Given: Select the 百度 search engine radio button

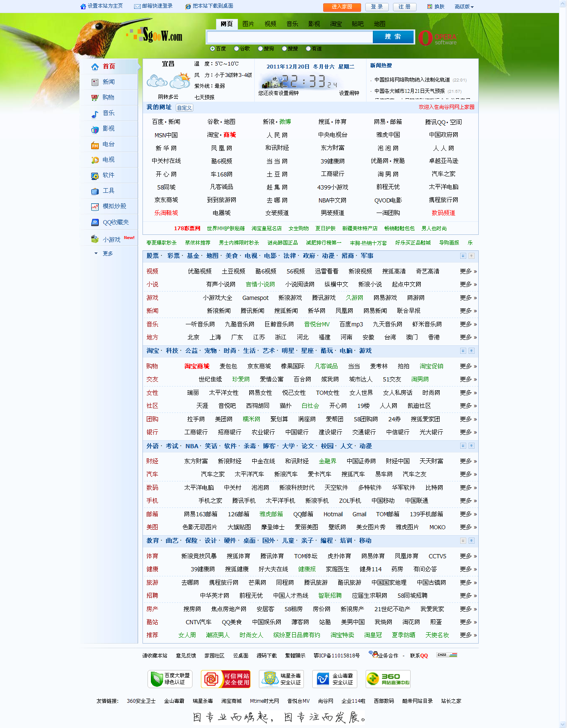Looking at the screenshot, I should [213, 49].
